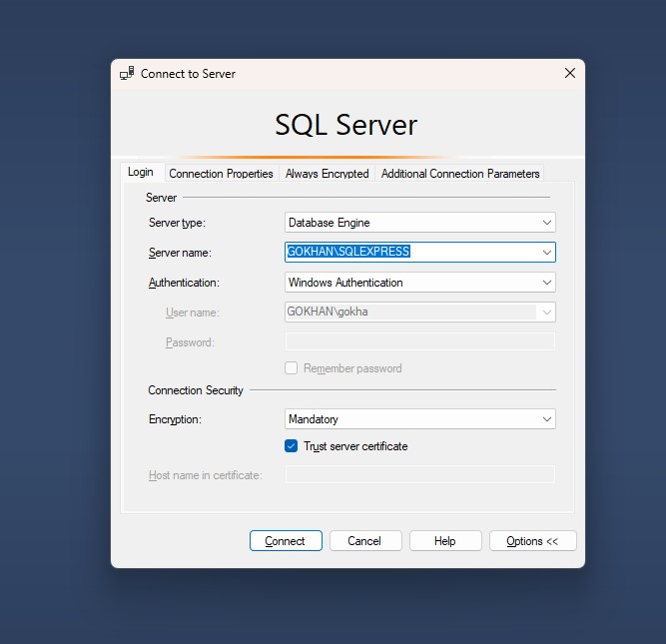
Task: Select the Always Encrypted tab
Action: click(327, 174)
